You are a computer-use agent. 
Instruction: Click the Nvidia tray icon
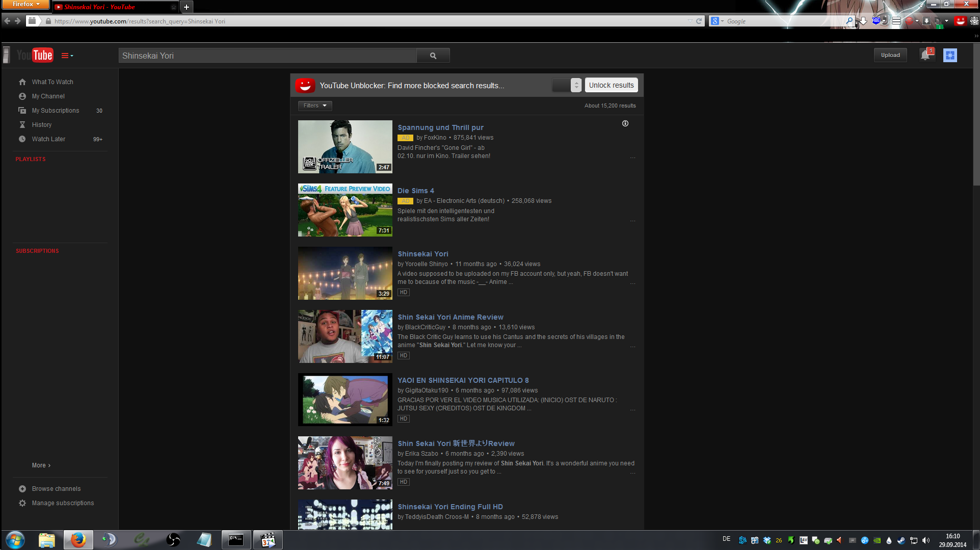(877, 540)
